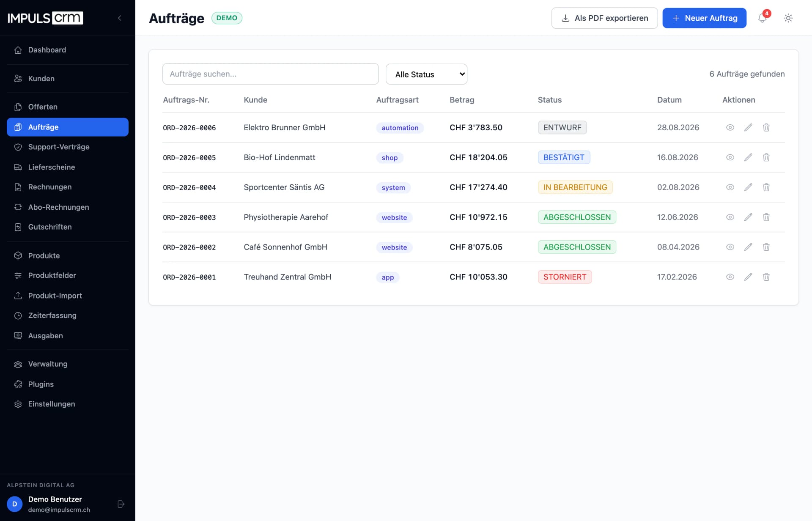
Task: Toggle light/dark theme sun icon
Action: (788, 18)
